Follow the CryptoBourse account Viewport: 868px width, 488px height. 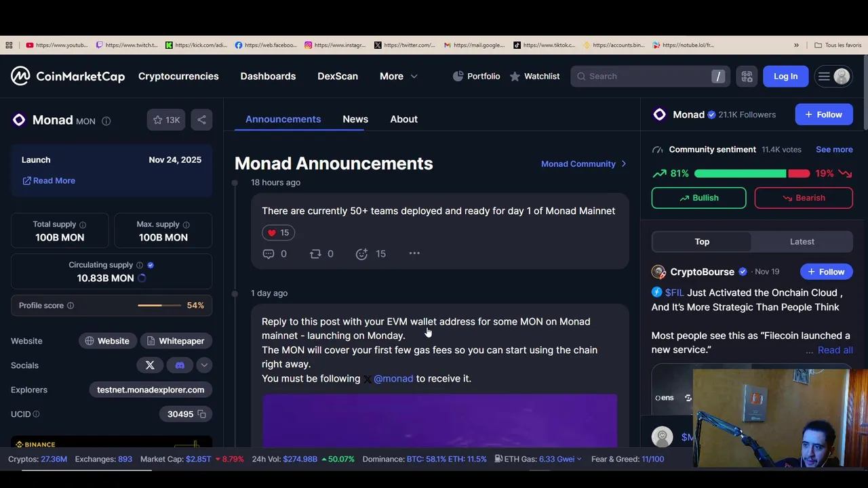pyautogui.click(x=826, y=272)
